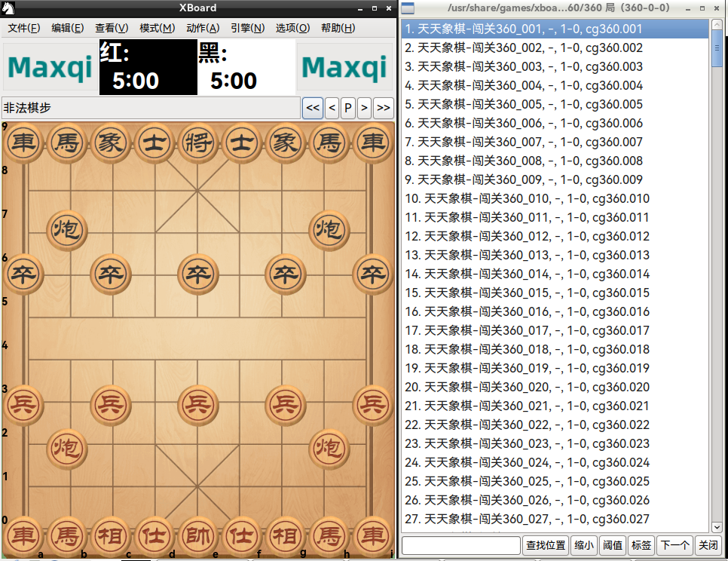Click the red side clock 红: 5:00

pyautogui.click(x=148, y=67)
